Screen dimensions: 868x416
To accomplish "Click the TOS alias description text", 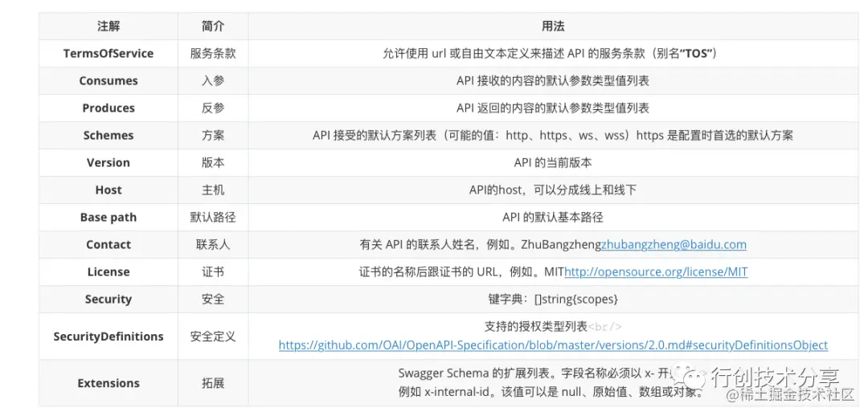I will [x=553, y=54].
